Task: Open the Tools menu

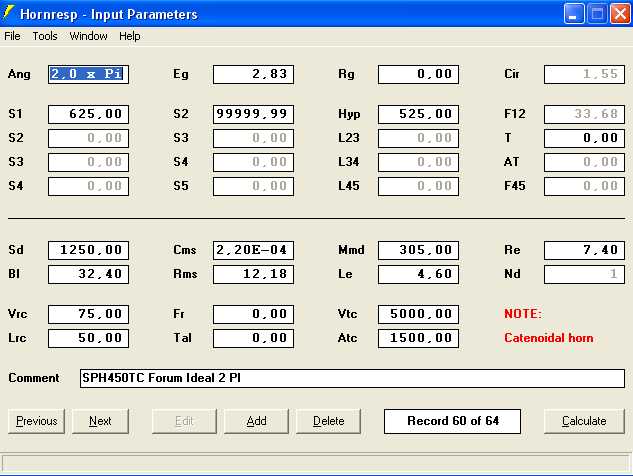Action: coord(45,36)
